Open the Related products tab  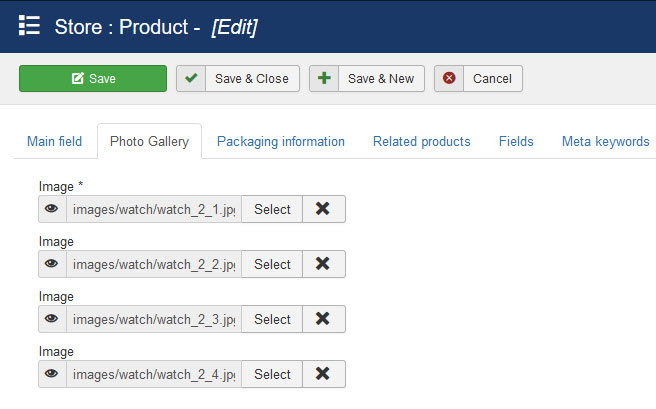[x=422, y=141]
